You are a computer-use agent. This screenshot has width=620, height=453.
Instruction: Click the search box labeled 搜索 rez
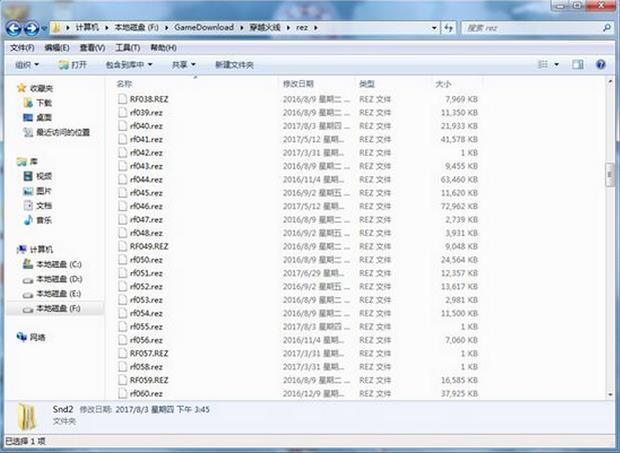(540, 27)
